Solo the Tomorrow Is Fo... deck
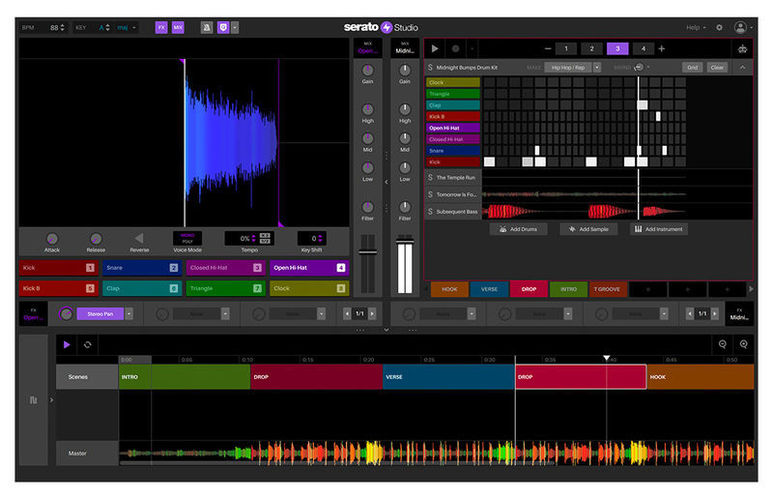This screenshot has width=773, height=500. point(430,195)
